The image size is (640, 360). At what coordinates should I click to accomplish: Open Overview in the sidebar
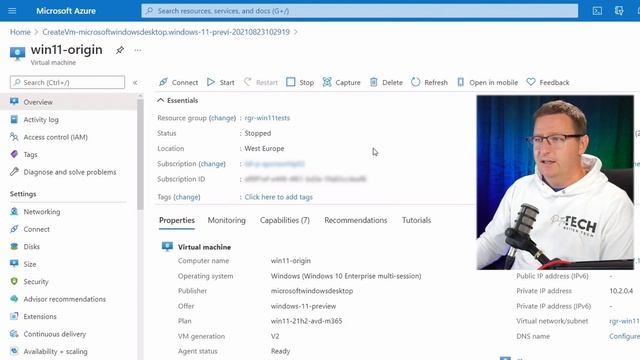(69, 102)
